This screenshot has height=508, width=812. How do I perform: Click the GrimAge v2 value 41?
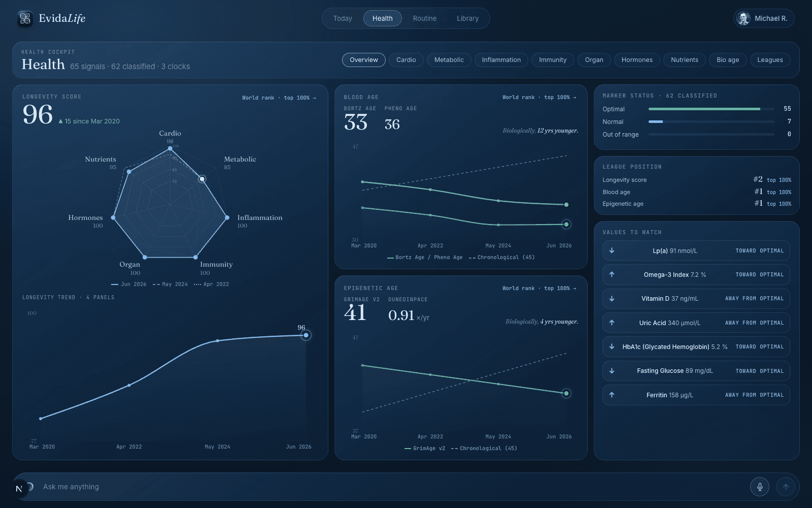coord(355,313)
